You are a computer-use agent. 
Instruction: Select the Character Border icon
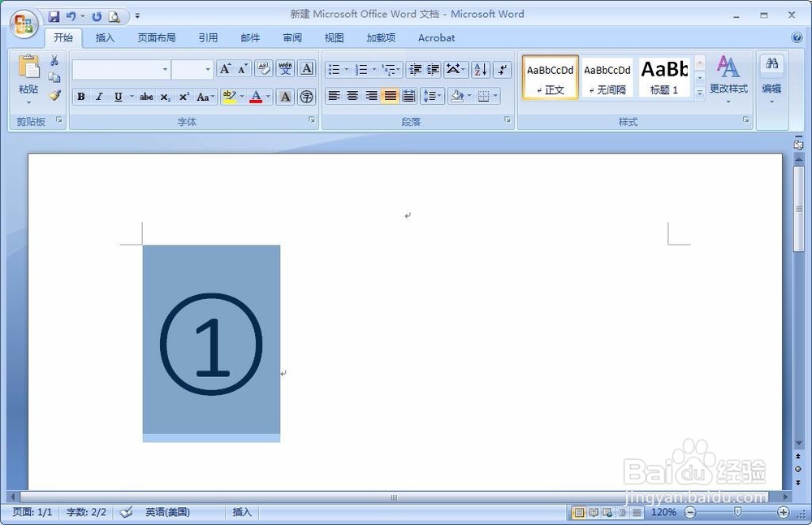[306, 69]
